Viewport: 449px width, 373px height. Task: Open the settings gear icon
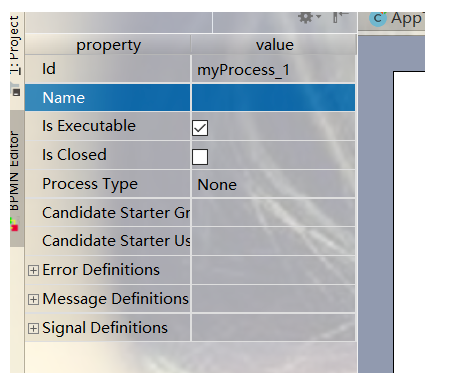tap(305, 17)
